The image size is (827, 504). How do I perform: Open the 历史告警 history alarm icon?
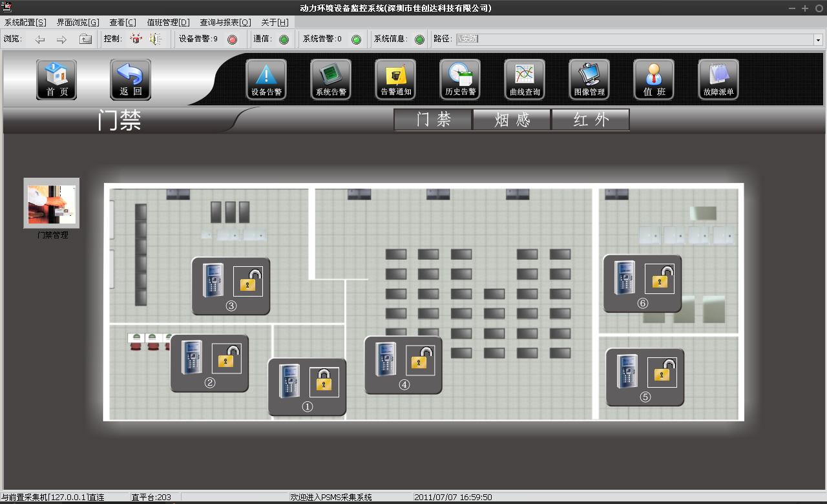click(460, 79)
